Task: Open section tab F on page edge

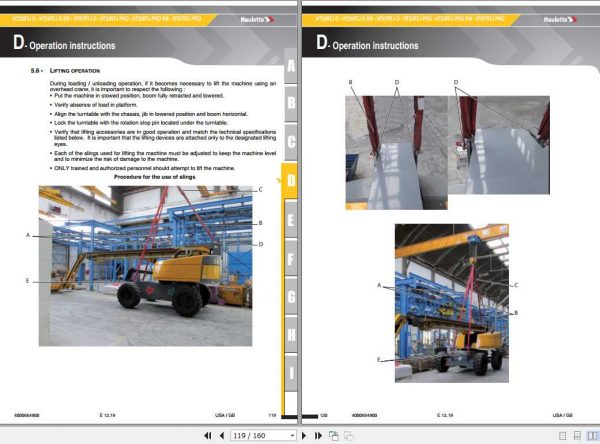Action: coord(291,258)
